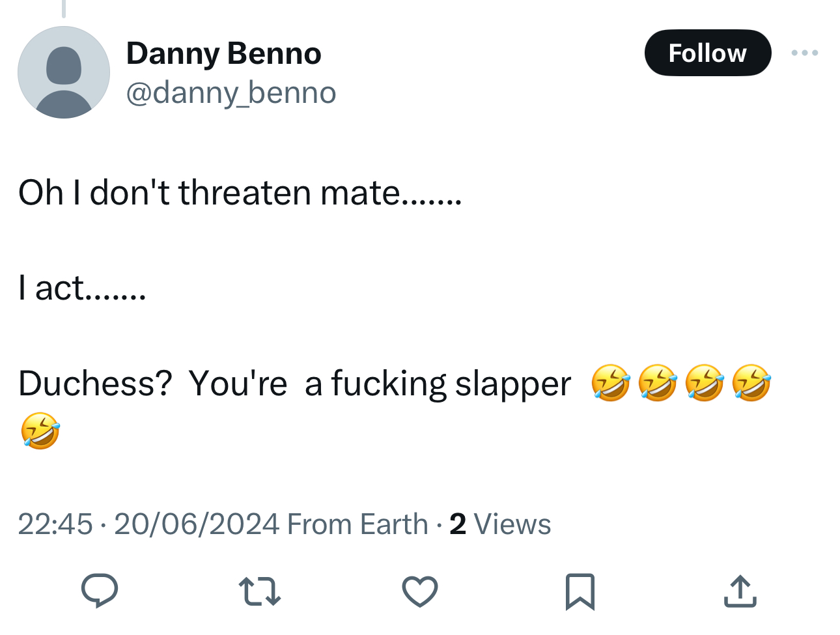Viewport: 840px width, 635px height.
Task: Click the line starting with "Duchess?"
Action: coord(294,383)
